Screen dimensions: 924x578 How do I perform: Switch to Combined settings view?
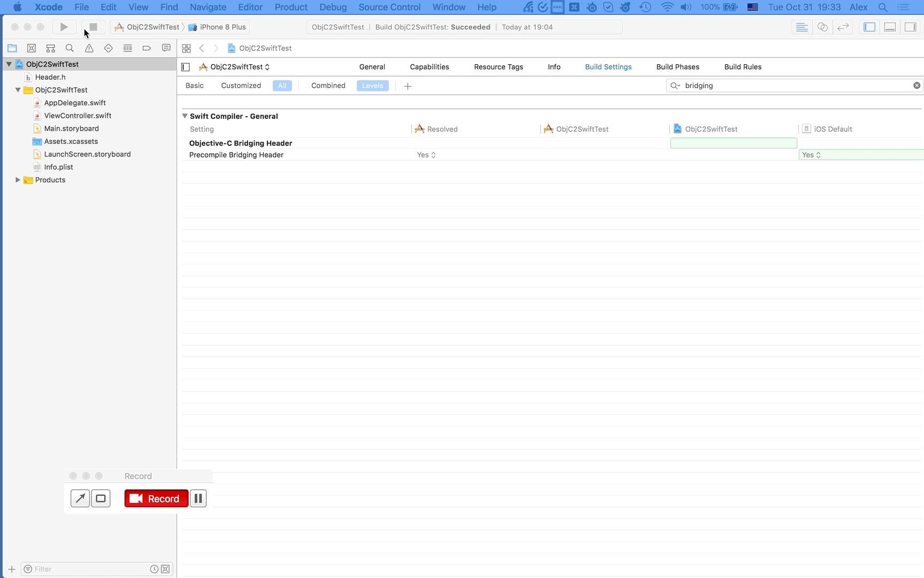tap(328, 86)
